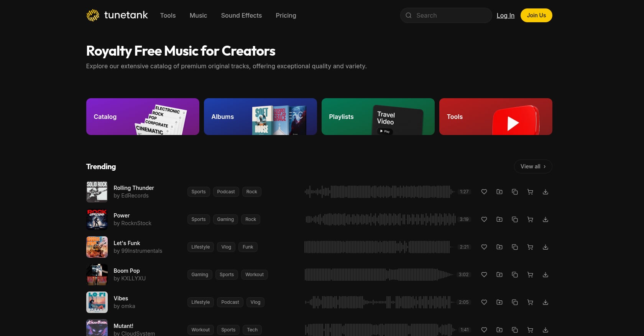
Task: Add Boom Pop to the cart
Action: [530, 275]
